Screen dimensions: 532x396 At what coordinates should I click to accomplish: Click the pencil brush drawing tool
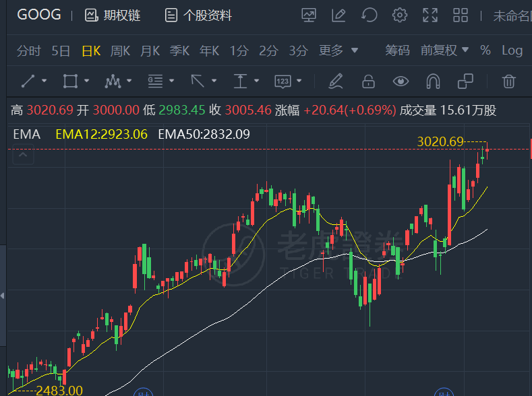point(336,81)
